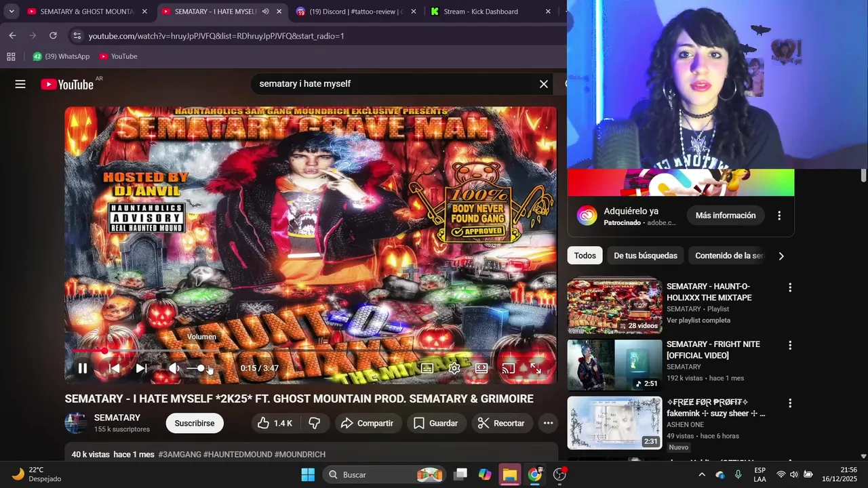868x488 pixels.
Task: Go back in Chrome
Action: [12, 35]
